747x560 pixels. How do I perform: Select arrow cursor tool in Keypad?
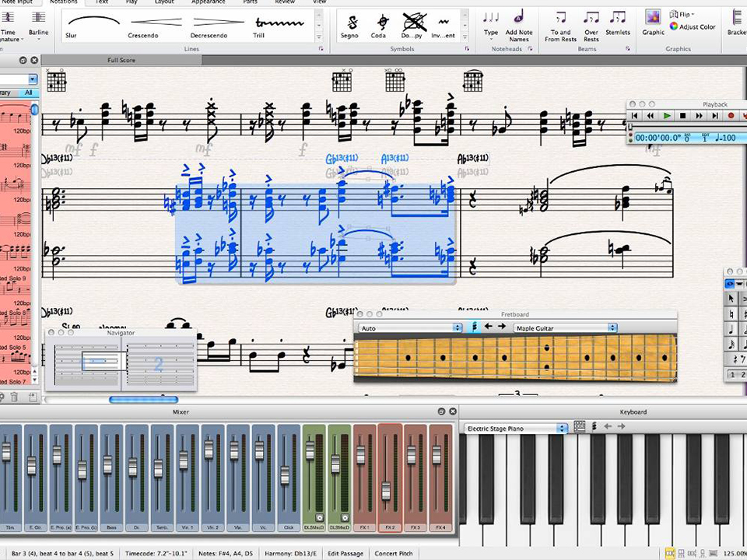pos(731,299)
